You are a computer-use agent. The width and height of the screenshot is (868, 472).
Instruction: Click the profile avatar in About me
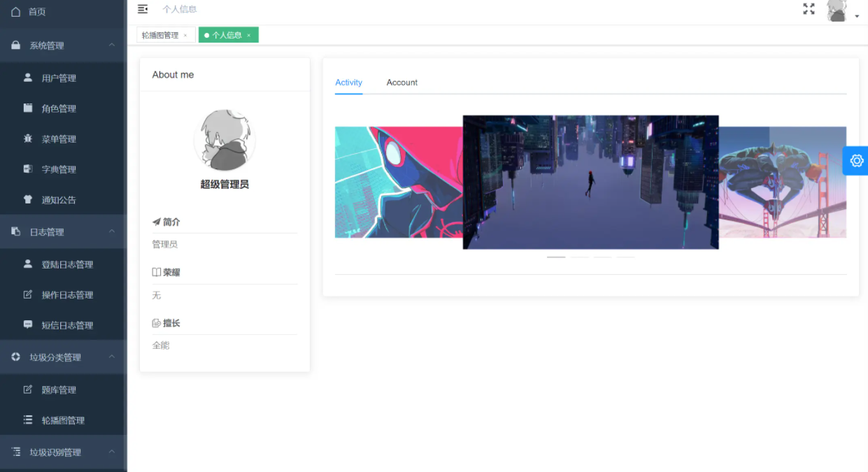[x=225, y=140]
